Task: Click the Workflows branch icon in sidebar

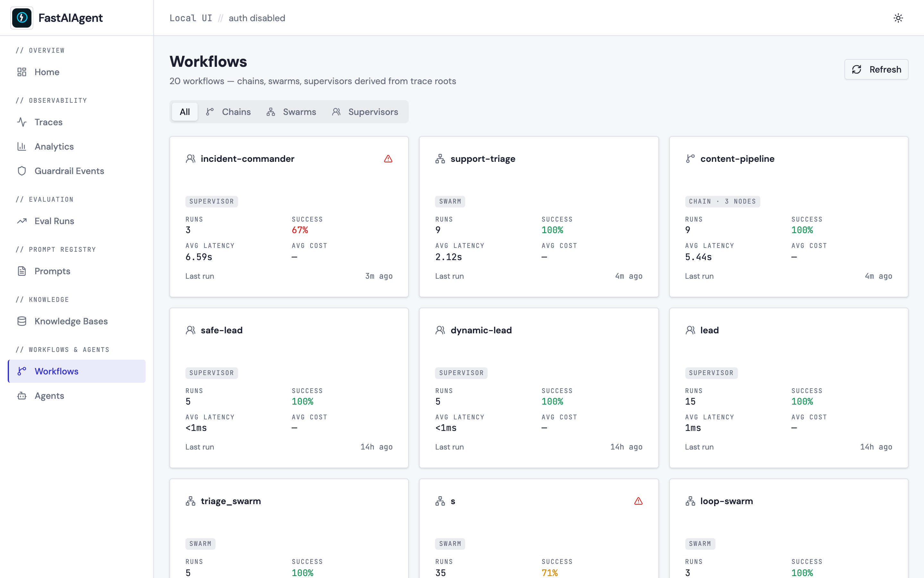Action: [x=22, y=371]
